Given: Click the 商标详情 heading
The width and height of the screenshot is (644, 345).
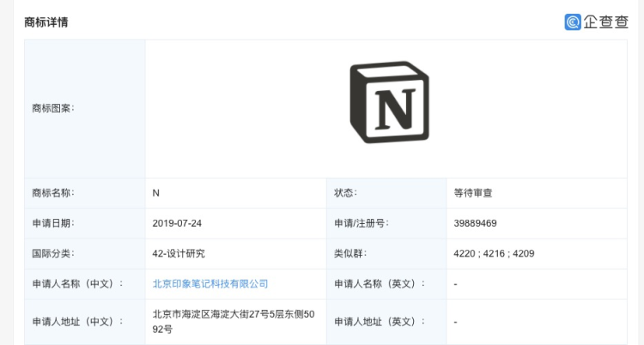Looking at the screenshot, I should [x=46, y=22].
